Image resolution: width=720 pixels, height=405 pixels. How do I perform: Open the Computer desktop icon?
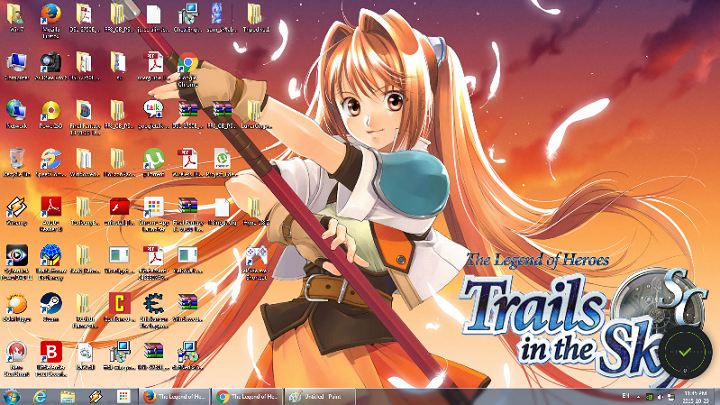(16, 67)
